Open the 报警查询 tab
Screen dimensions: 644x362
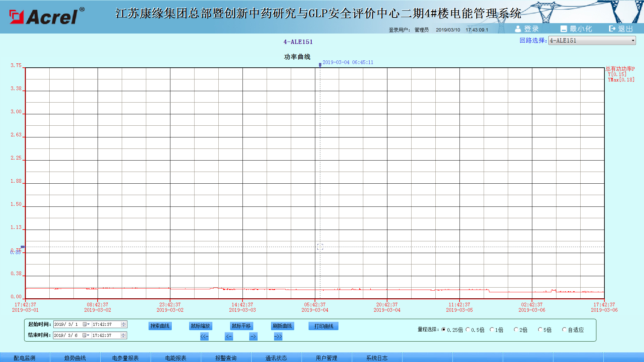tap(226, 358)
